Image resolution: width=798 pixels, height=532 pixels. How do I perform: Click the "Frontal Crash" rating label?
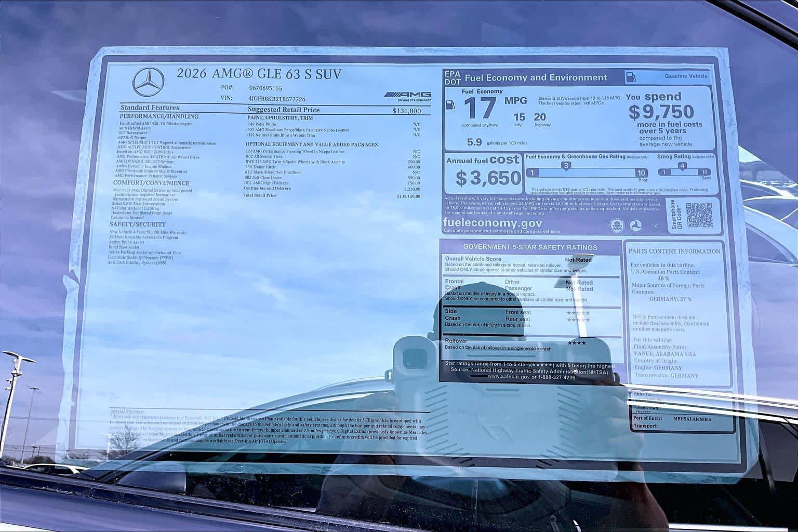(x=455, y=285)
